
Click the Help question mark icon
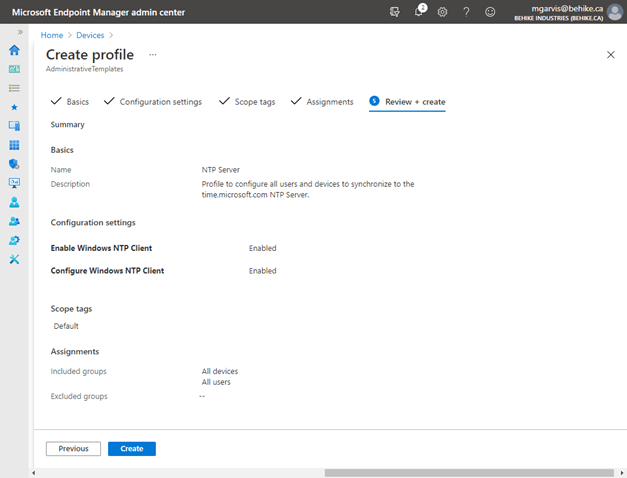click(x=466, y=12)
